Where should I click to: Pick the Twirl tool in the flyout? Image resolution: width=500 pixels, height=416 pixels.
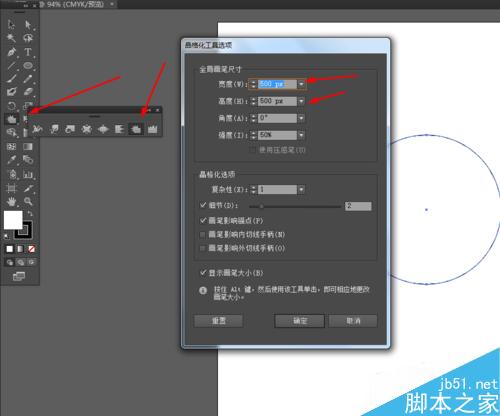coord(70,129)
